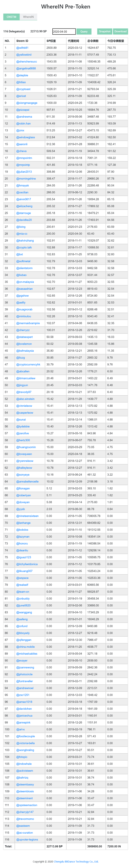Open @mermaidvampire profile link
Image resolution: width=130 pixels, height=868 pixels.
point(28,323)
